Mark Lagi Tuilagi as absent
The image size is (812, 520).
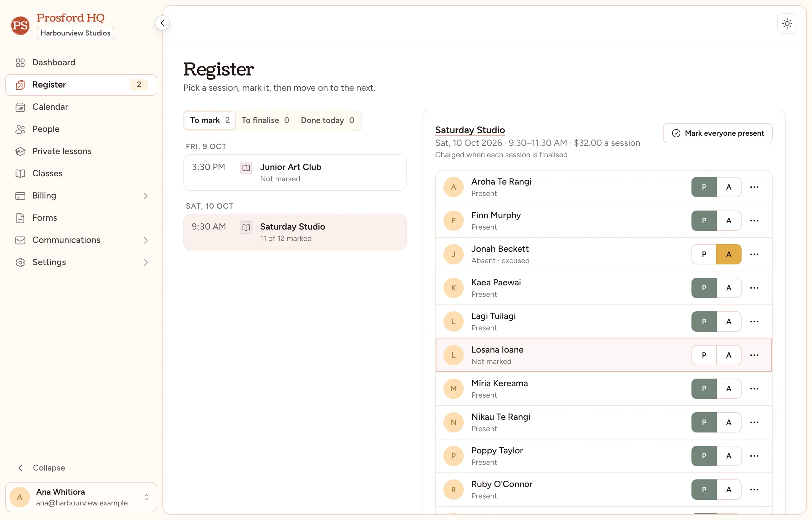[729, 322]
